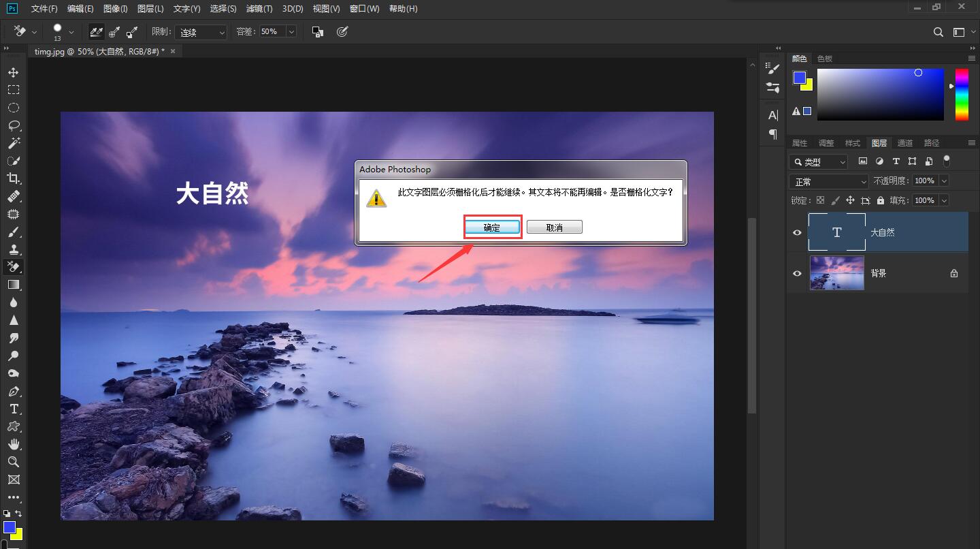Screen dimensions: 980x549
Task: Select the Move tool
Action: (x=14, y=72)
